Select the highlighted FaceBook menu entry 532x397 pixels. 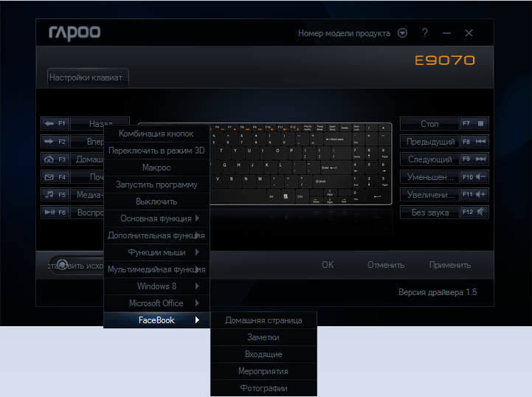[x=156, y=320]
